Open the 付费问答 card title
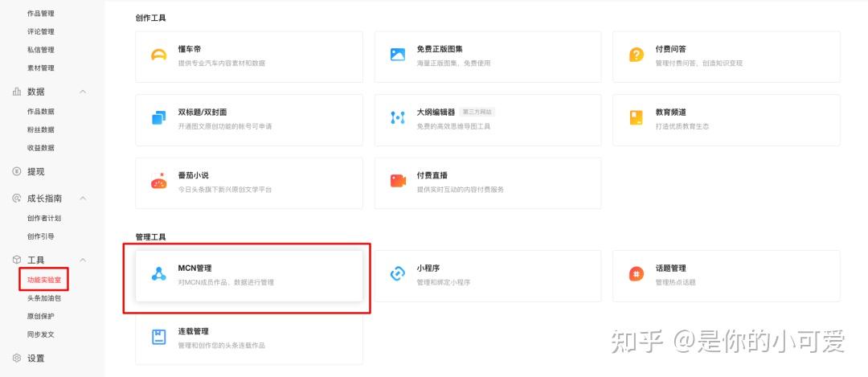 coord(671,49)
